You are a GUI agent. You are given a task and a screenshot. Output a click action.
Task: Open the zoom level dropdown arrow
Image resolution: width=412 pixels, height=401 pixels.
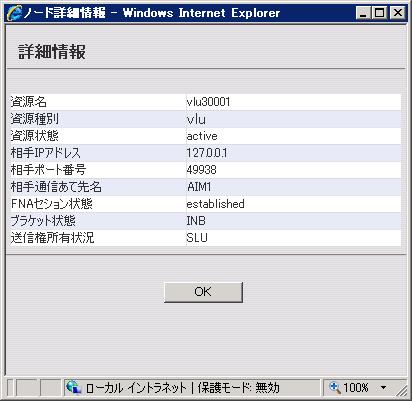(x=383, y=387)
